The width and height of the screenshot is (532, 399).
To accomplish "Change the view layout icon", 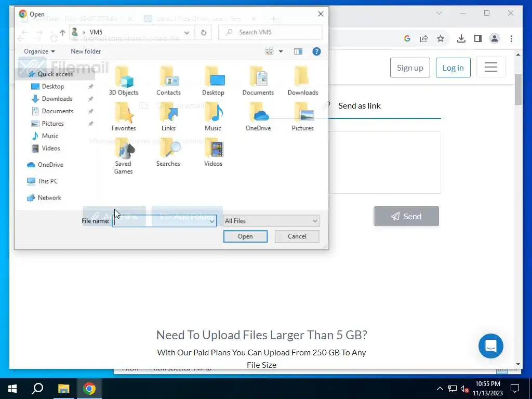I will [x=270, y=51].
